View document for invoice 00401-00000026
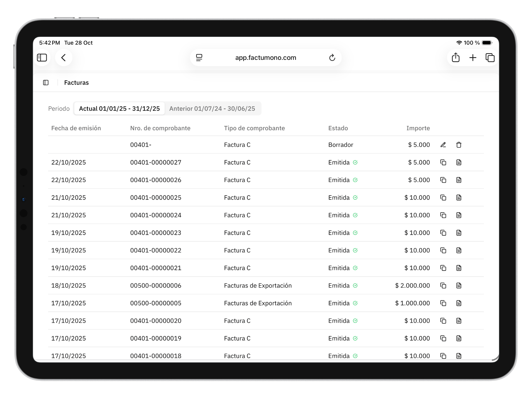The image size is (532, 399). pyautogui.click(x=459, y=180)
